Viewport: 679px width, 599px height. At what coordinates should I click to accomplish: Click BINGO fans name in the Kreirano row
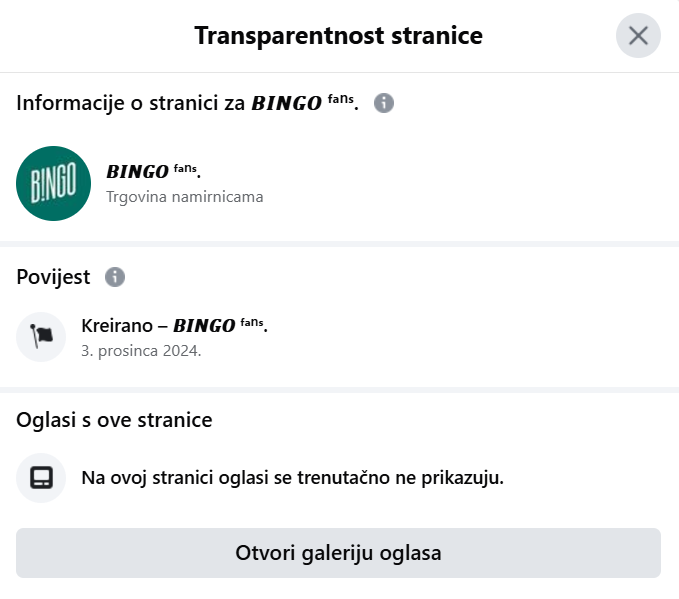(x=220, y=325)
